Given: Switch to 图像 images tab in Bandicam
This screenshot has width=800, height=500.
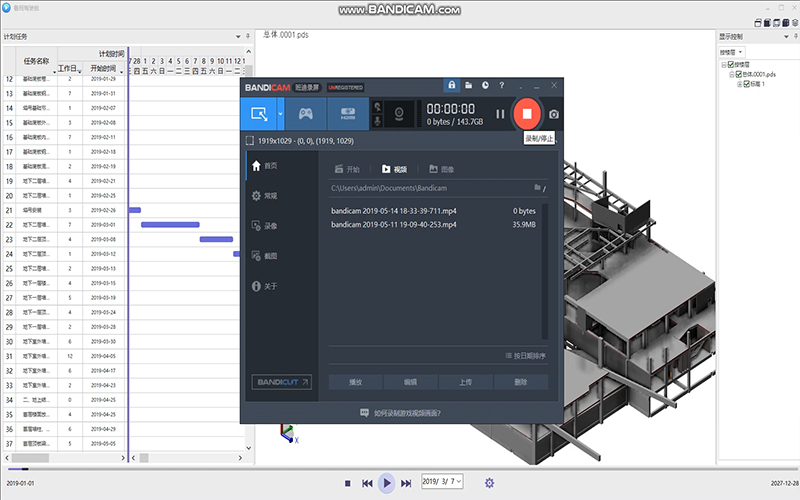Looking at the screenshot, I should [x=441, y=169].
